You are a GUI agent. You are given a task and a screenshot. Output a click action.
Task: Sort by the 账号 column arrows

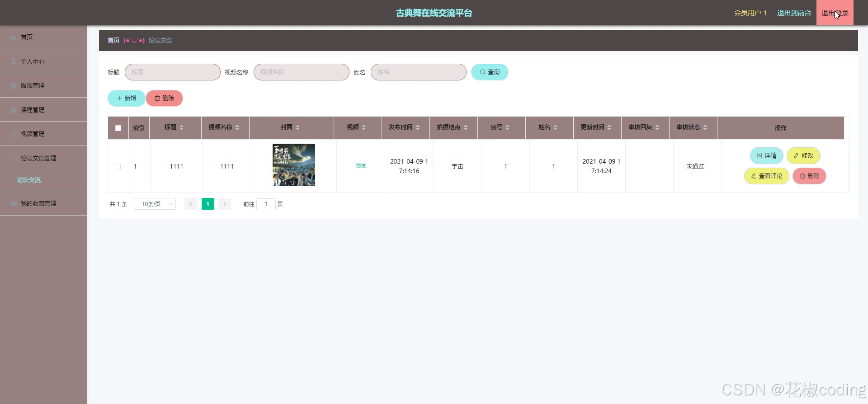(x=507, y=127)
